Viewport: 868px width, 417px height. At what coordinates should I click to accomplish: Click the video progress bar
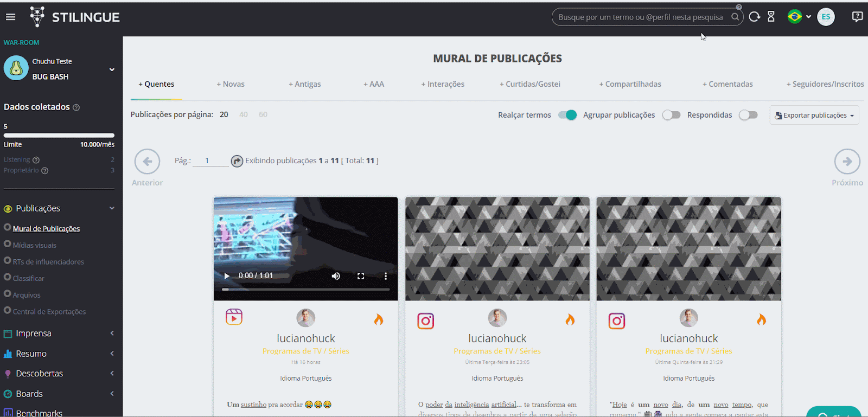[x=305, y=290]
